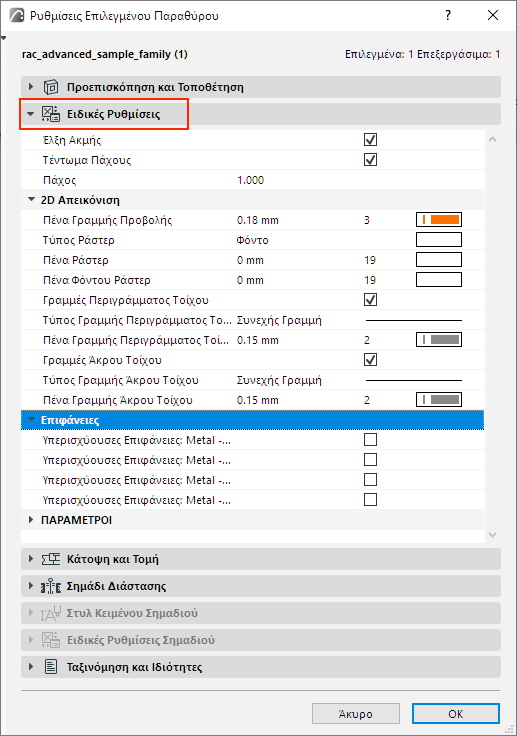Viewport: 517px width, 736px height.
Task: Open the Τύπος Ράστερ fill swatch
Action: pos(439,240)
